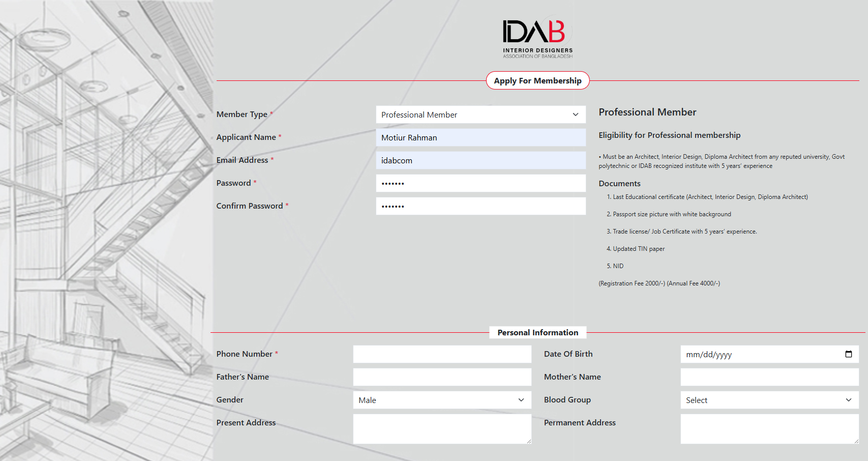The image size is (868, 461).
Task: Open the Blood Group select menu
Action: pyautogui.click(x=769, y=400)
